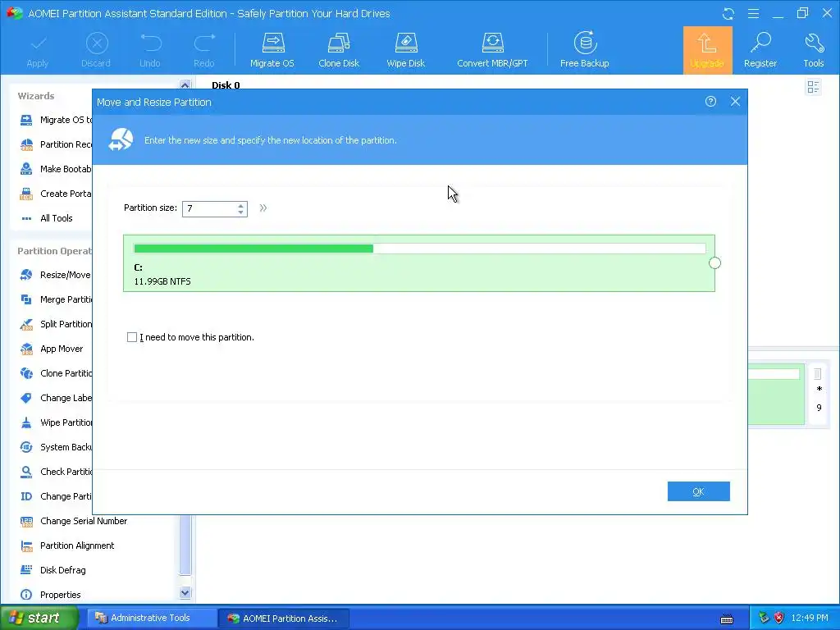Click Clone Partition icon in sidebar
This screenshot has height=630, width=840.
[x=26, y=373]
